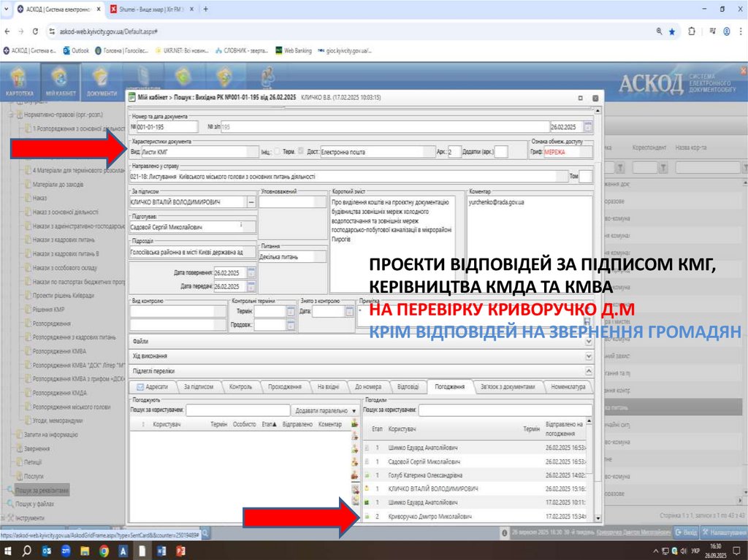Click the search icon in the bottom status bar
Screen dimensions: 748x560
click(205, 533)
